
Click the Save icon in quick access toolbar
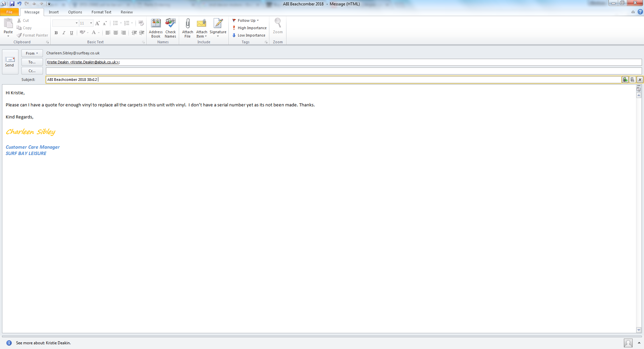(12, 4)
